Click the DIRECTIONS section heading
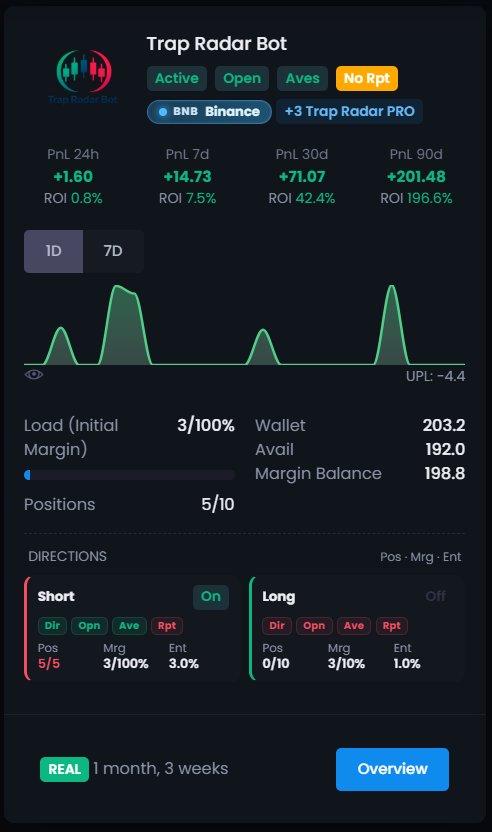This screenshot has height=832, width=492. (67, 556)
